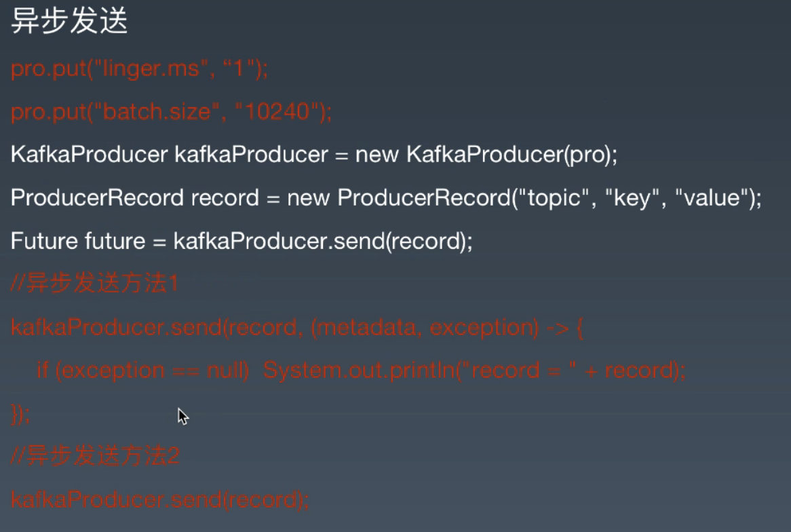Image resolution: width=791 pixels, height=532 pixels.
Task: Click the (metadata, exception) lambda parameters
Action: point(424,328)
